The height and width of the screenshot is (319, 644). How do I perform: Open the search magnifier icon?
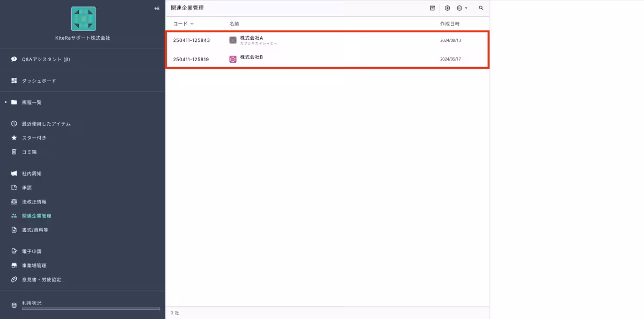coord(481,8)
